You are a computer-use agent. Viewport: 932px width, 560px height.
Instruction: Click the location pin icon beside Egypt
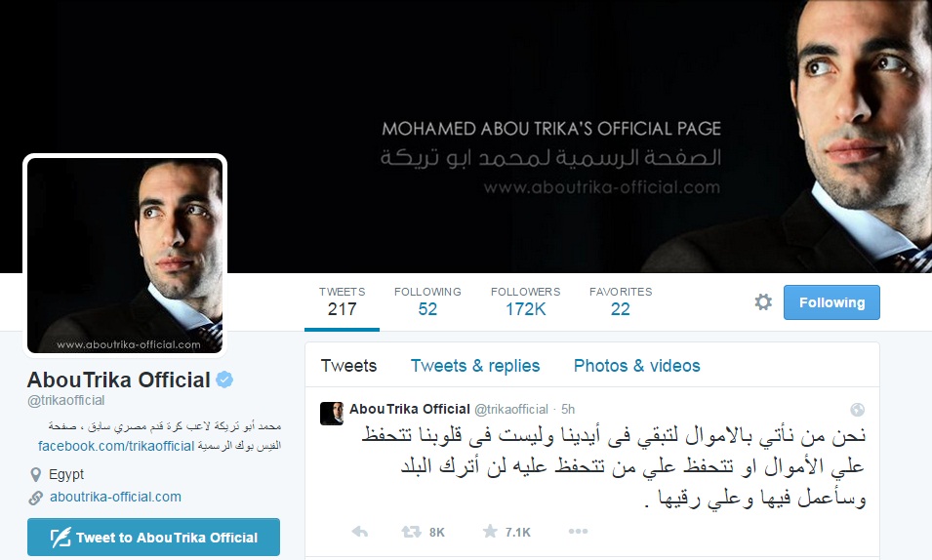[x=36, y=474]
